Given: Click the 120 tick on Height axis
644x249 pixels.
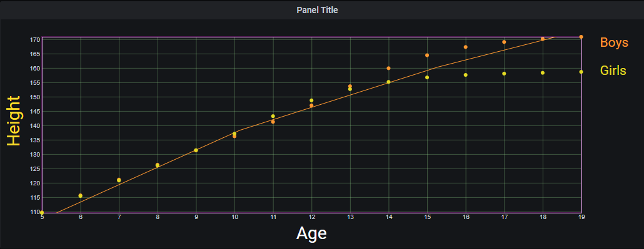Looking at the screenshot, I should pos(35,183).
